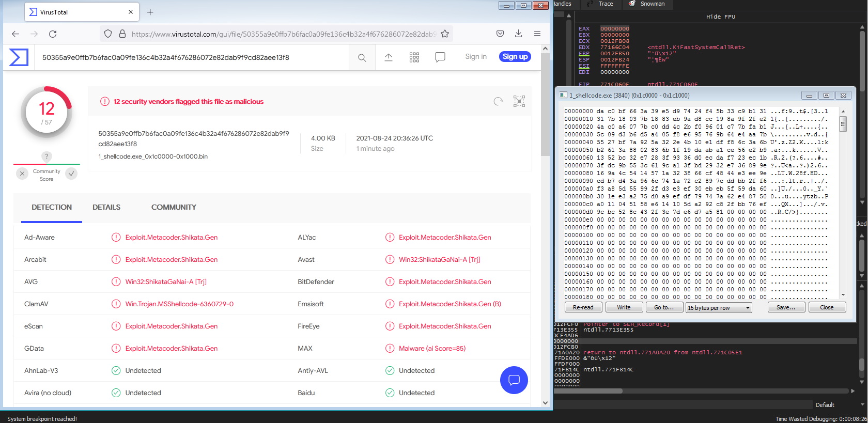Click the community score question mark
Image resolution: width=868 pixels, height=423 pixels.
coord(47,156)
